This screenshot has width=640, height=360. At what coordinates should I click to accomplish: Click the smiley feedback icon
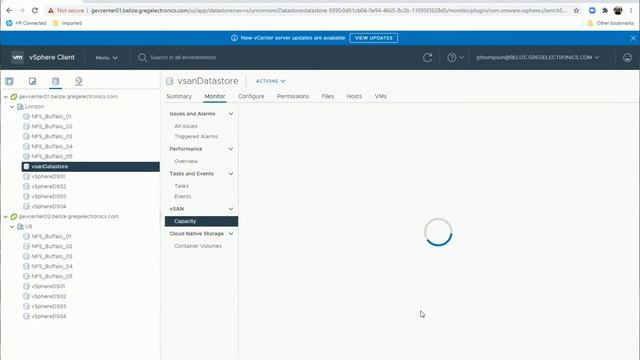coord(627,58)
